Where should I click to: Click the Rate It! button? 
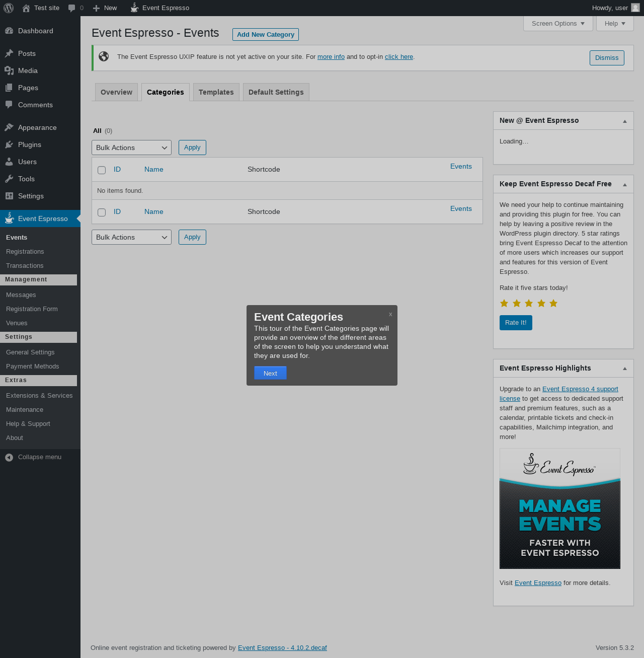516,323
